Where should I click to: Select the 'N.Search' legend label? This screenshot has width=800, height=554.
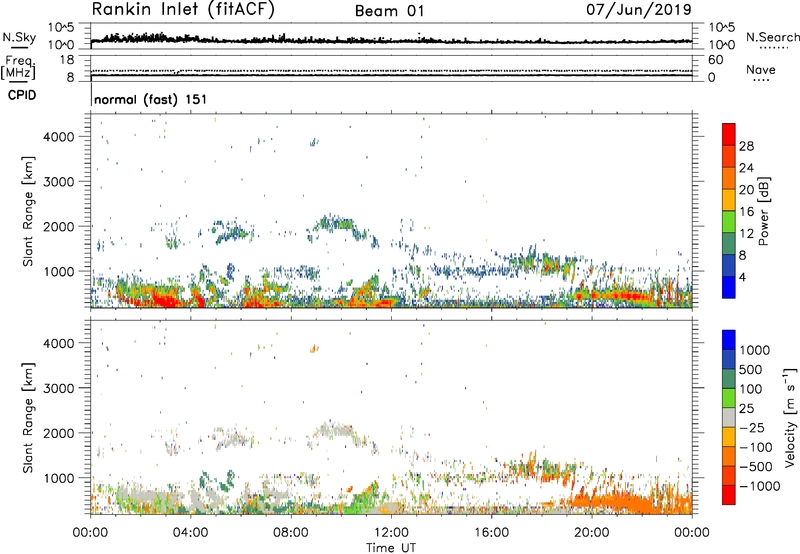tap(773, 37)
